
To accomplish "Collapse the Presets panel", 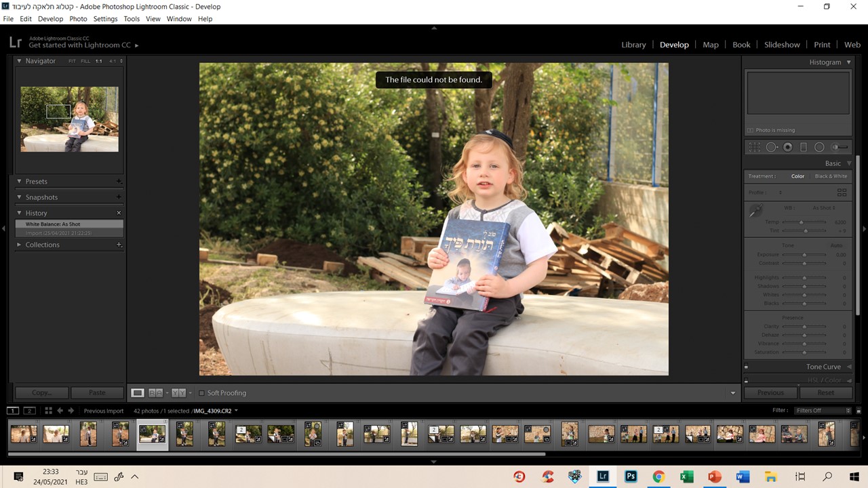I will [x=20, y=182].
